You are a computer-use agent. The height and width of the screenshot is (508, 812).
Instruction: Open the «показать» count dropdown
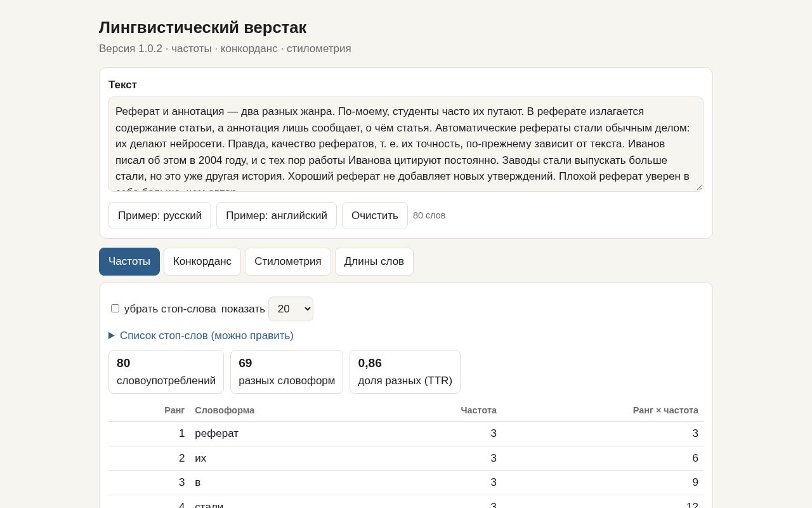tap(291, 309)
